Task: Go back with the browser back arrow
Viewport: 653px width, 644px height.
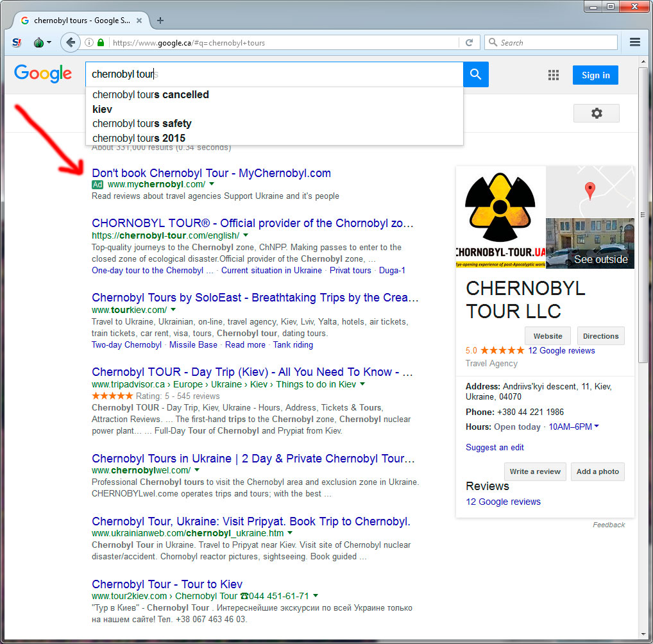Action: coord(71,43)
